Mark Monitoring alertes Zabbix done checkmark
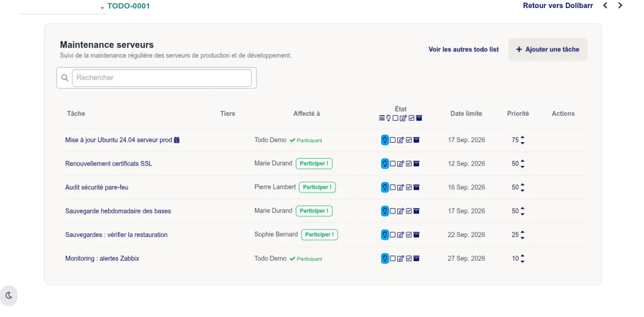The image size is (644, 317). (409, 259)
